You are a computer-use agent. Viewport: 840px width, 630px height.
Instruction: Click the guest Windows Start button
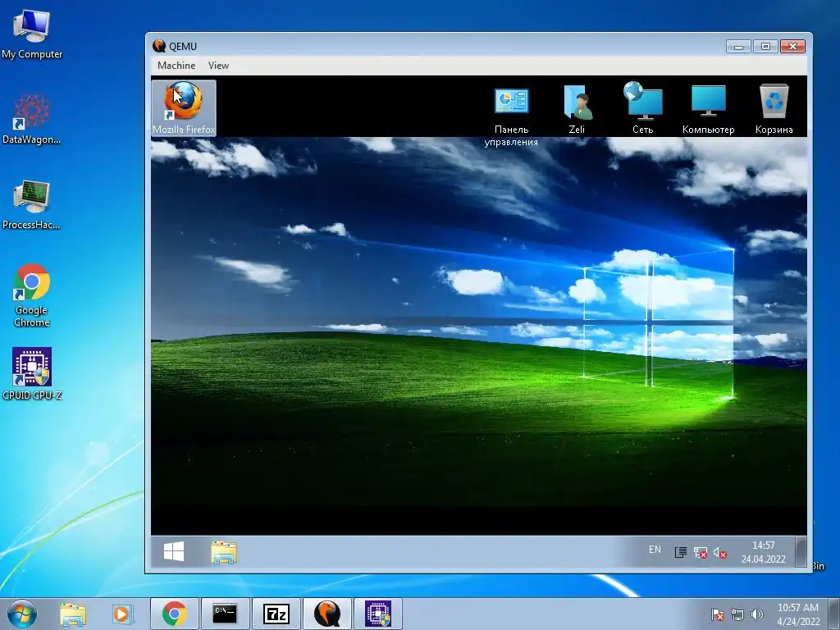(174, 552)
